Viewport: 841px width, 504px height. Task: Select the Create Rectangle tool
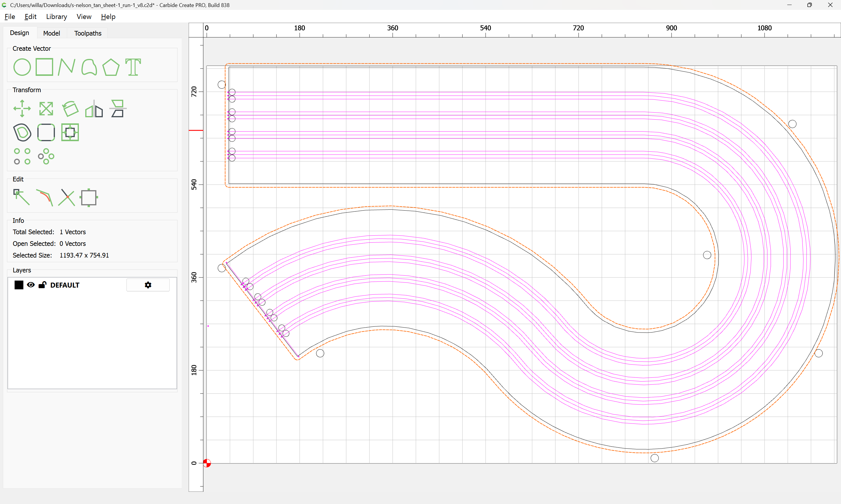click(x=44, y=67)
